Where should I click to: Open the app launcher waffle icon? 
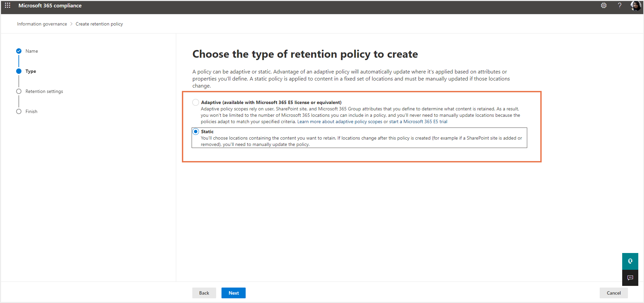(x=8, y=6)
